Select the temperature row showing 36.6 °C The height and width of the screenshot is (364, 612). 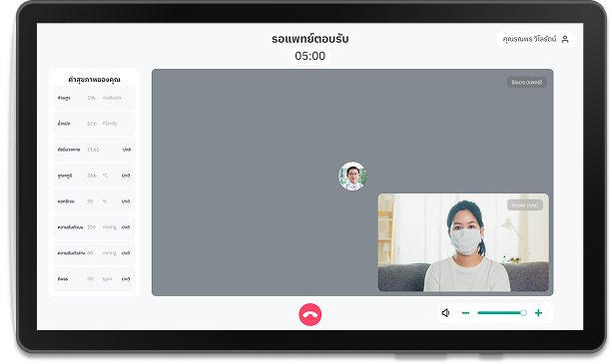94,176
